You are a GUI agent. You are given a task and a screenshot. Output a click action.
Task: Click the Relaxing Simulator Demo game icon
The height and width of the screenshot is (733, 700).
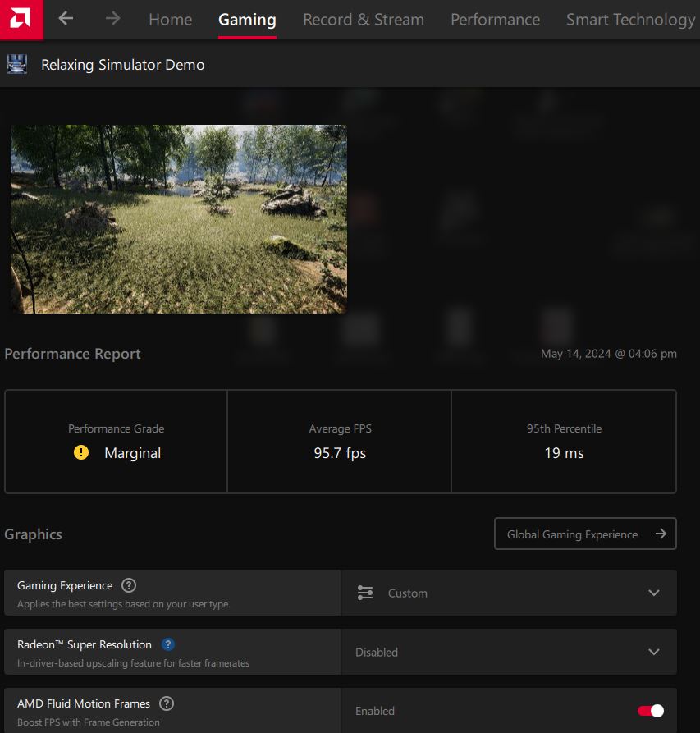point(17,64)
